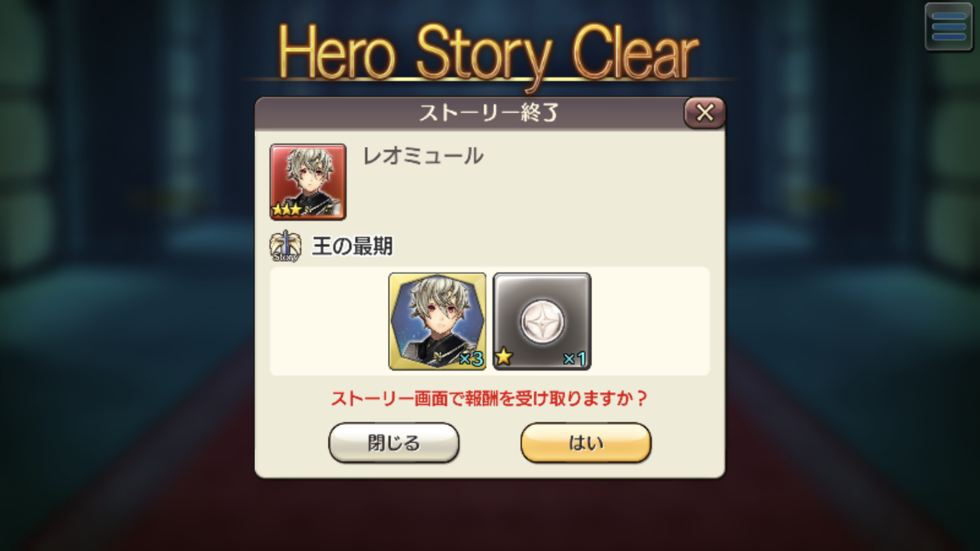
Task: Click the red ストーリー画面で報酬を受け取りますか？ message
Action: [x=489, y=398]
